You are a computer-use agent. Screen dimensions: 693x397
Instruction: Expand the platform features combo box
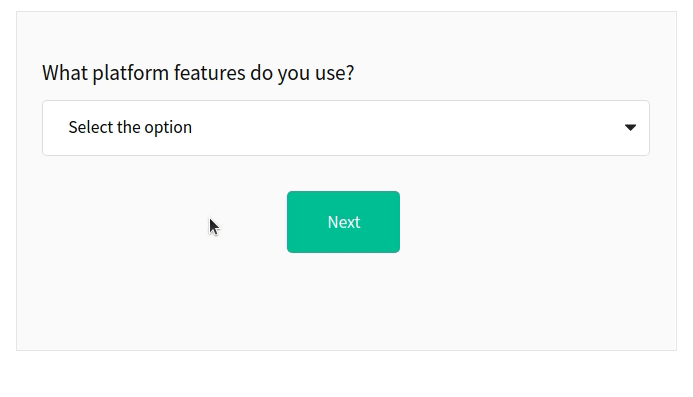pyautogui.click(x=346, y=128)
